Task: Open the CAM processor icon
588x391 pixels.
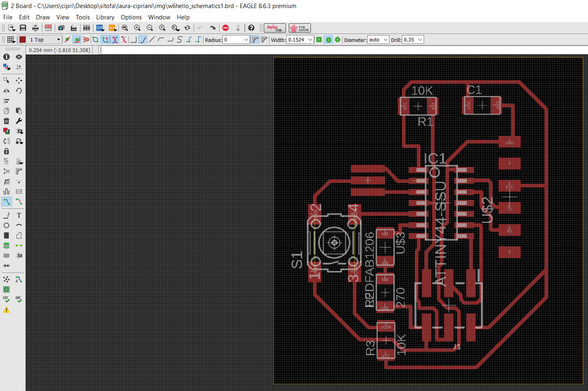Action: pyautogui.click(x=73, y=28)
